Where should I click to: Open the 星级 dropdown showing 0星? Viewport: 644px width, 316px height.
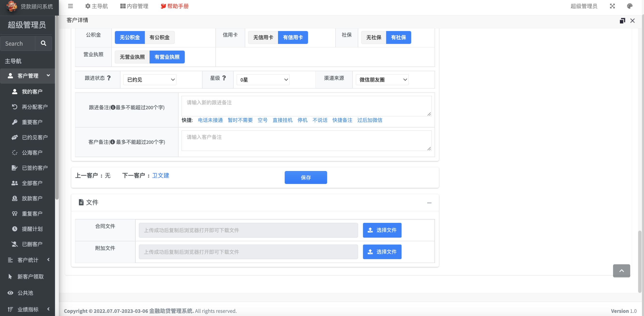(263, 80)
